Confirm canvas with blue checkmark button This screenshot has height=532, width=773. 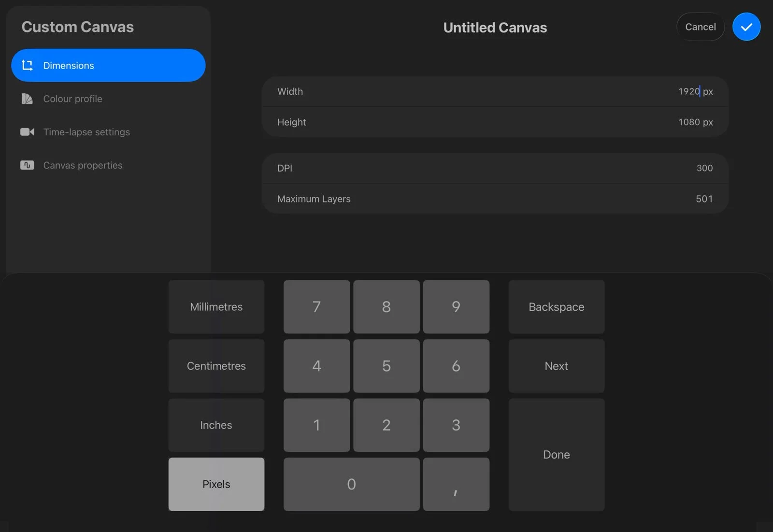[x=746, y=27]
